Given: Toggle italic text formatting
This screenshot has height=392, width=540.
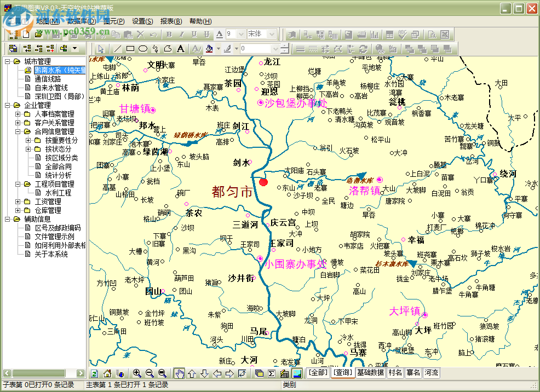Looking at the screenshot, I should (x=182, y=33).
